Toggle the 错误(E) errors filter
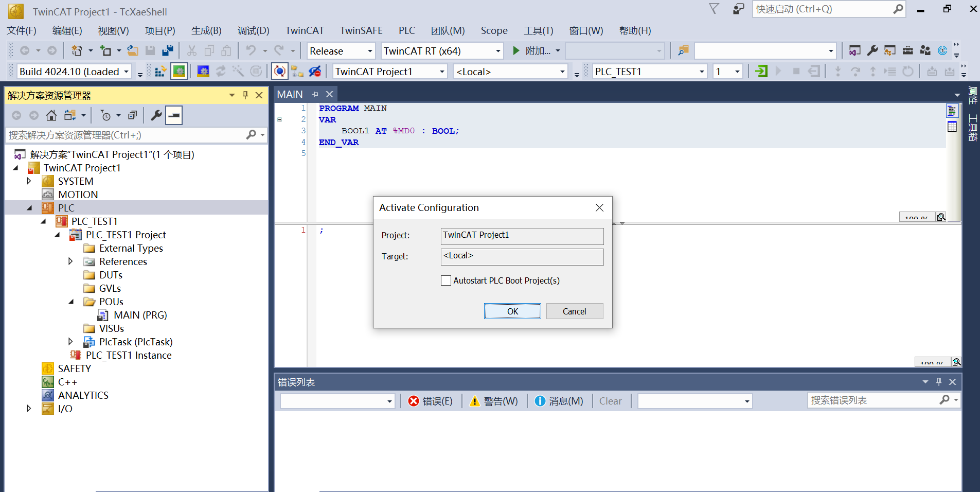Screen dimensions: 980x492 click(x=430, y=401)
